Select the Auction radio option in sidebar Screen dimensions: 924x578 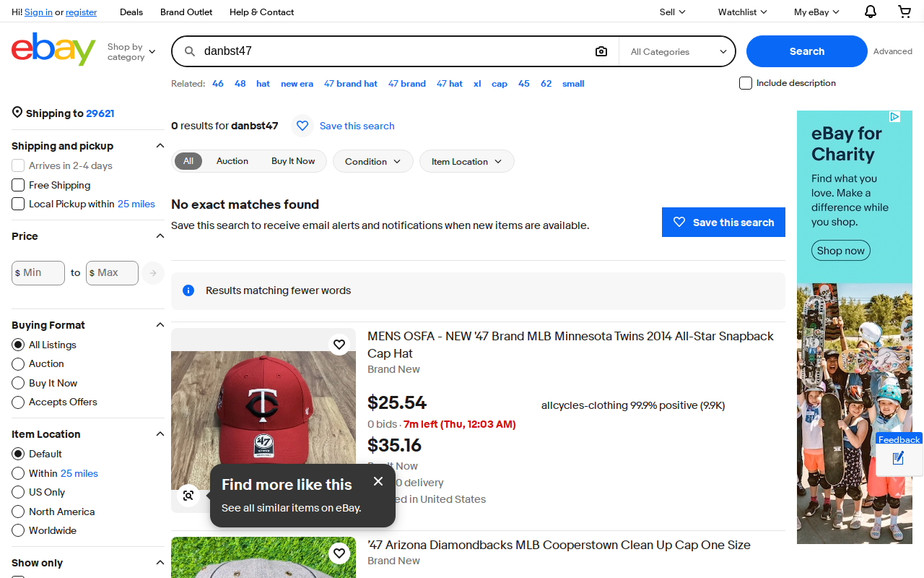tap(18, 363)
